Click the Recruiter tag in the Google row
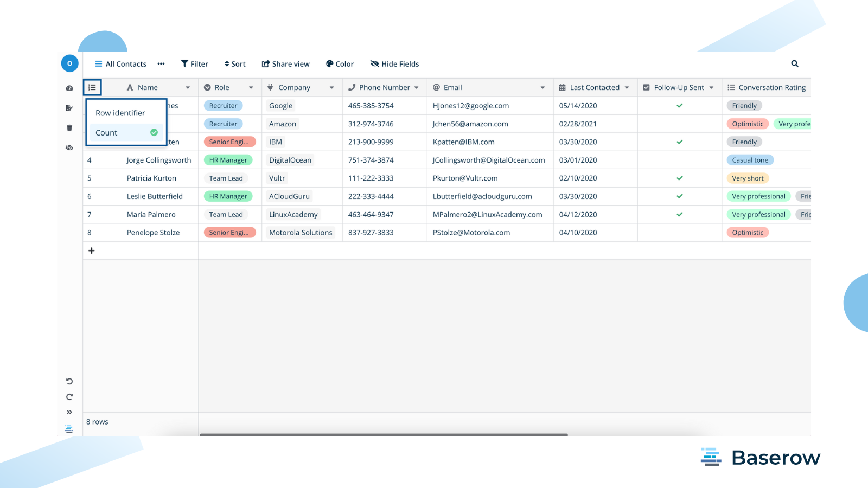The height and width of the screenshot is (488, 868). click(224, 106)
